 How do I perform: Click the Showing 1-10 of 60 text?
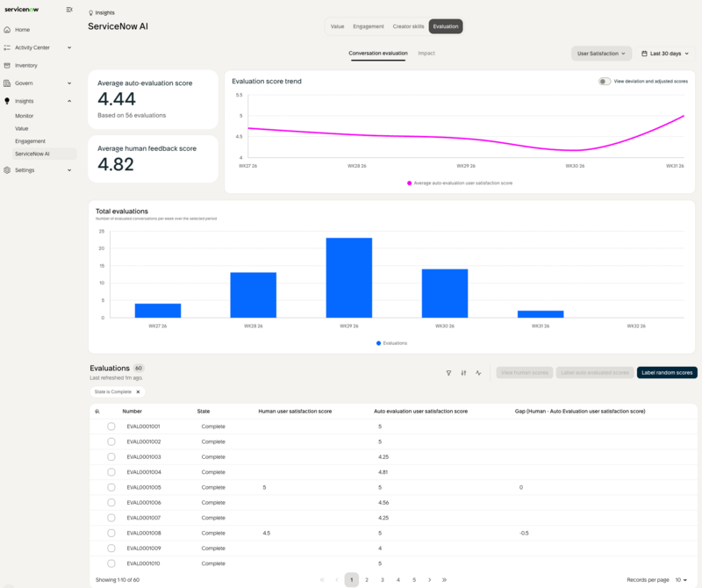point(118,579)
